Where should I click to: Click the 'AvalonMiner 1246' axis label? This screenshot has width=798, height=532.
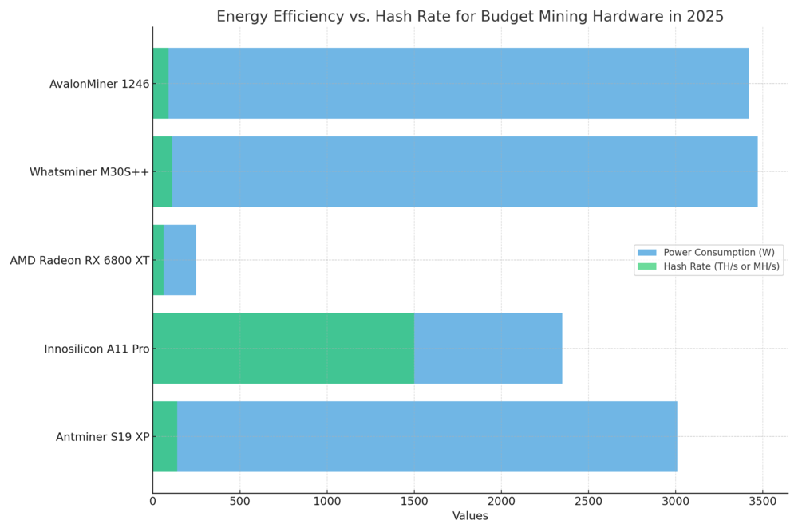coord(99,84)
